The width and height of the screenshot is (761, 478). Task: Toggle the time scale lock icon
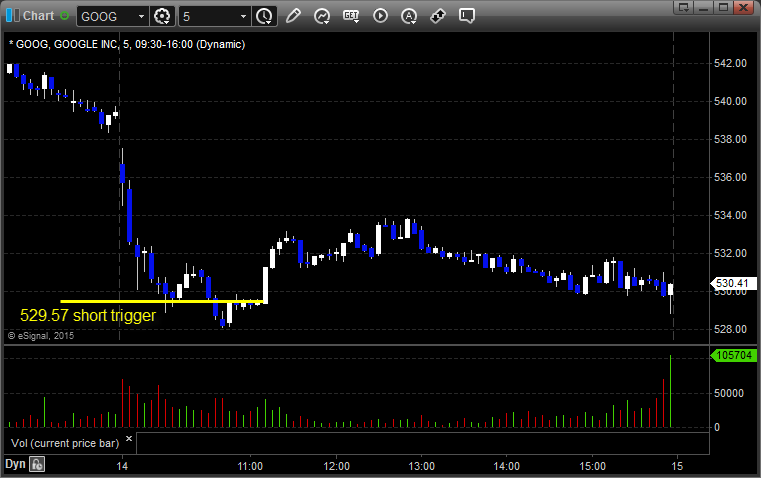(x=37, y=464)
